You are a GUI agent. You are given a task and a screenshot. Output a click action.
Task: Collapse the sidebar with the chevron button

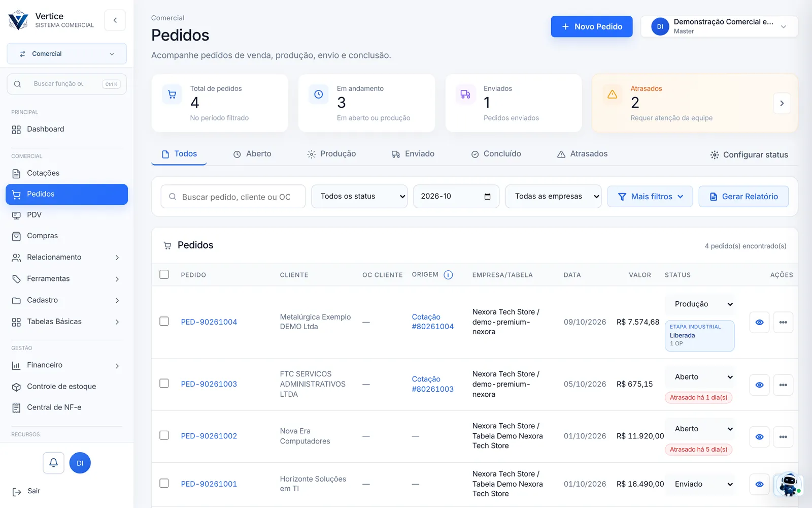click(115, 20)
